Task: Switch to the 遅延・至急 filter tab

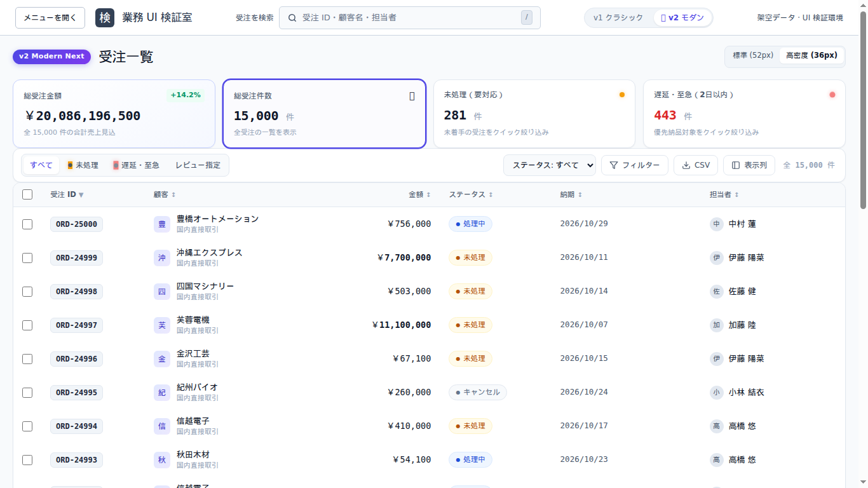Action: coord(136,165)
